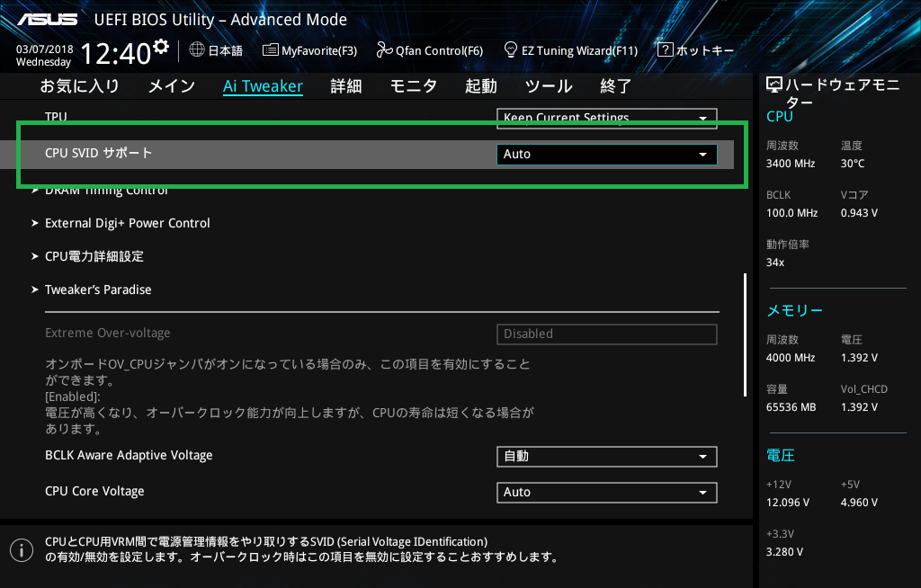Click the Vコア 0.943 V value
The image size is (921, 588).
[859, 213]
